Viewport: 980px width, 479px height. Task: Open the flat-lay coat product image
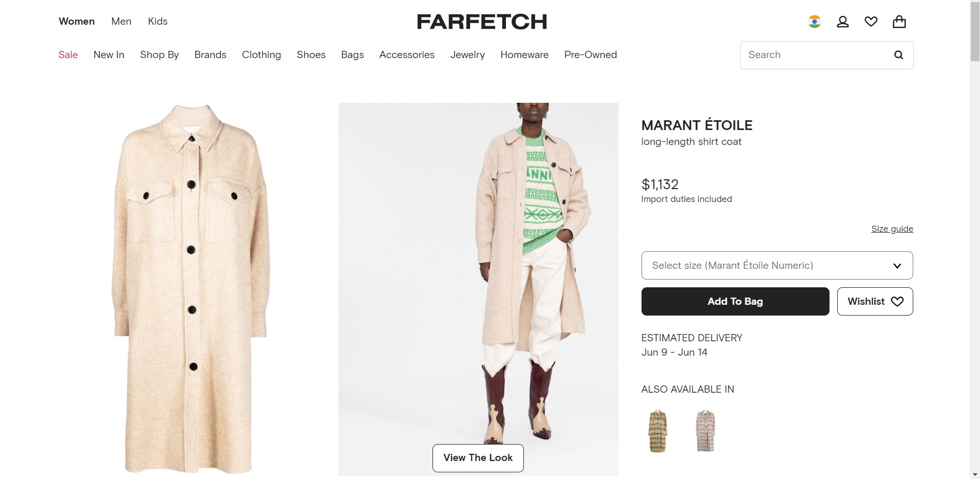tap(190, 288)
